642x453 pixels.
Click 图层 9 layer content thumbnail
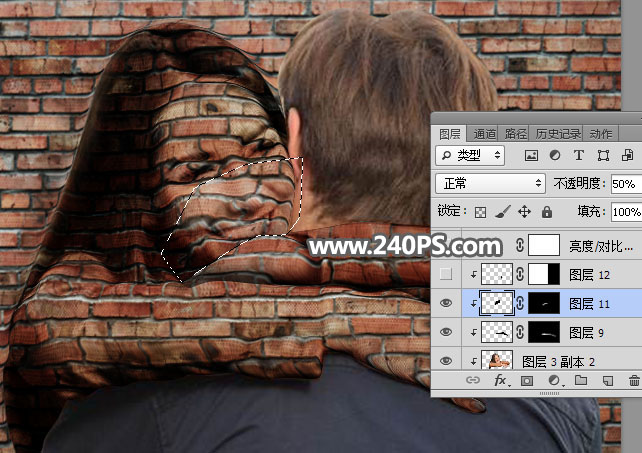click(497, 332)
